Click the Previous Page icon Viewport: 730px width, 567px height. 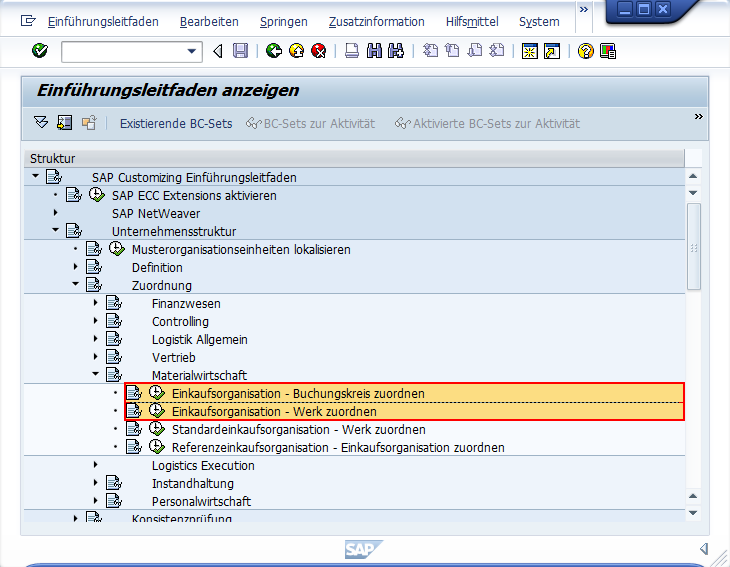pyautogui.click(x=452, y=51)
